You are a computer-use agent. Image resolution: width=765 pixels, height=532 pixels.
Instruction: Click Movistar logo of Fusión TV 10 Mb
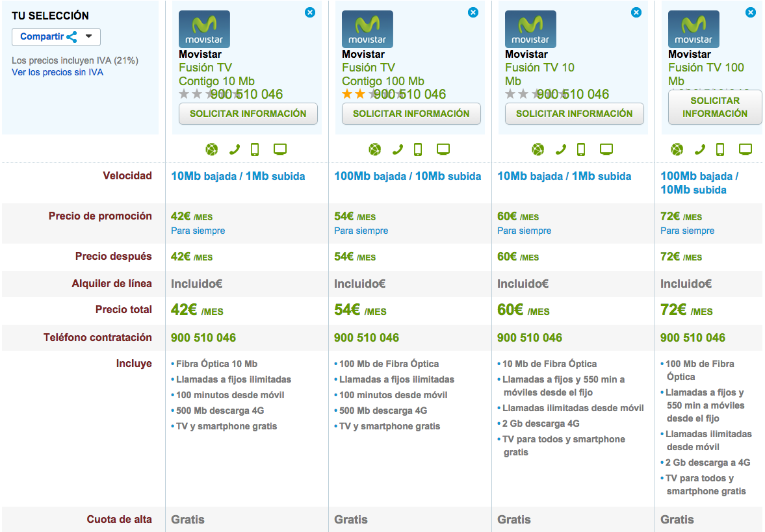[530, 29]
